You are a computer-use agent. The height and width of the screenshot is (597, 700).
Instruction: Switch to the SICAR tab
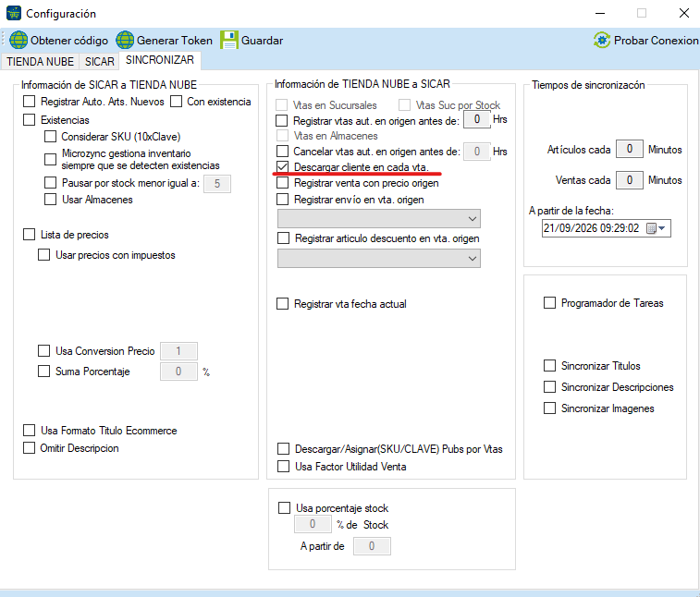pos(100,62)
